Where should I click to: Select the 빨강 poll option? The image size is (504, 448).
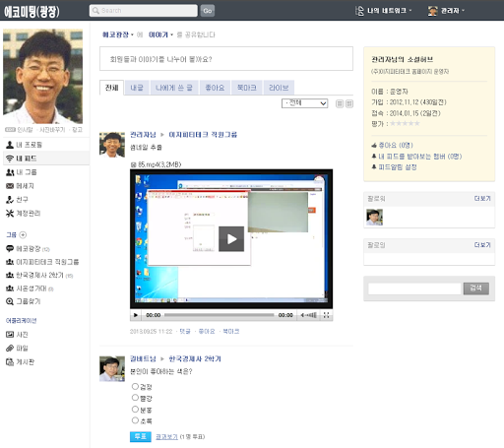135,398
